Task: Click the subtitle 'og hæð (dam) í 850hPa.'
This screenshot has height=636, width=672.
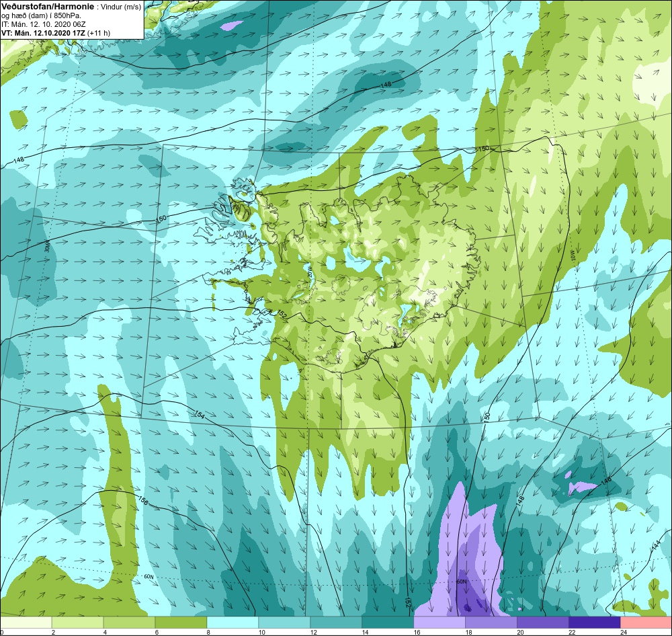Action: click(41, 16)
